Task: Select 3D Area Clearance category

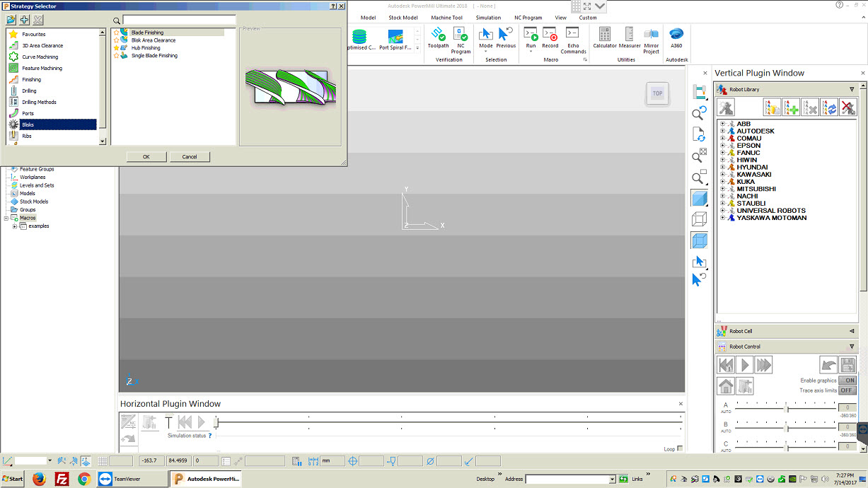Action: 52,45
